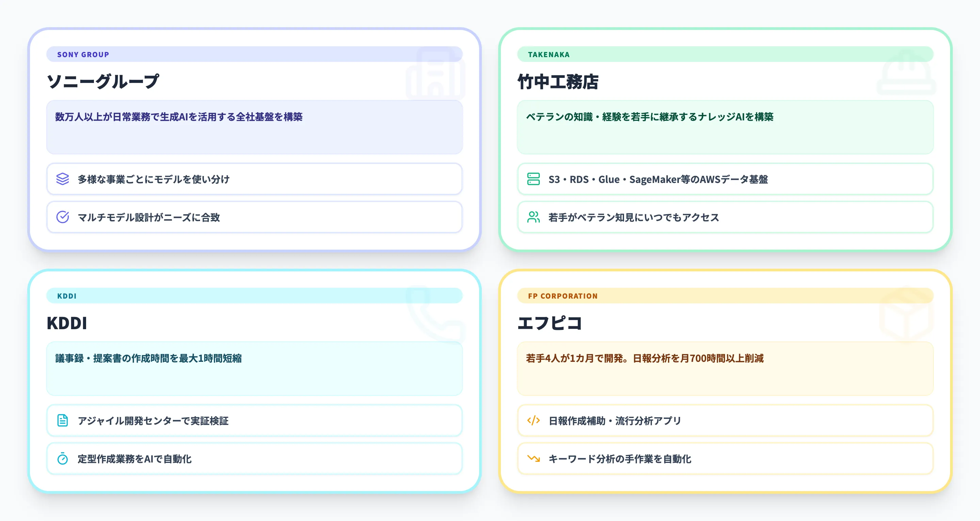Click the 数万人以上が日常業務で生成AI summary text

[179, 117]
